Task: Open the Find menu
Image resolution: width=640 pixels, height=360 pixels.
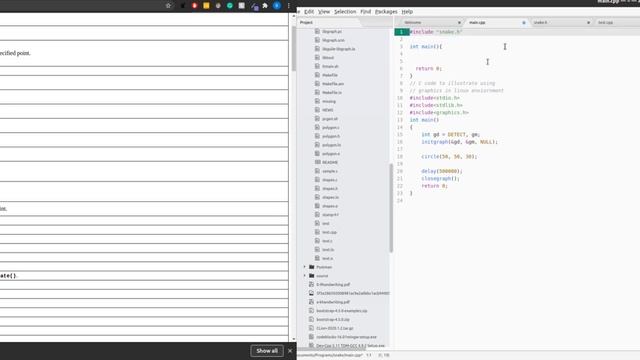Action: click(x=366, y=12)
